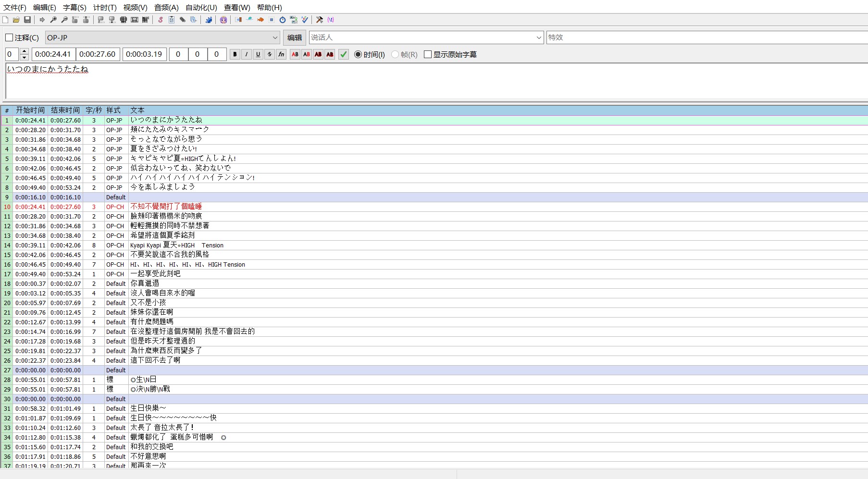Screen dimensions: 868x479
Task: Select row 10 不知不覺間打了個瞌睡
Action: point(434,207)
